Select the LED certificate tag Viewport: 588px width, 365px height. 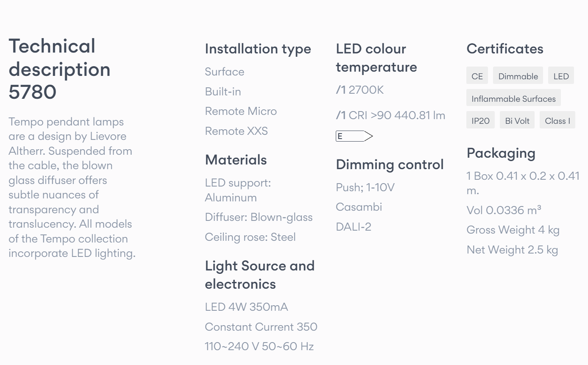click(561, 76)
